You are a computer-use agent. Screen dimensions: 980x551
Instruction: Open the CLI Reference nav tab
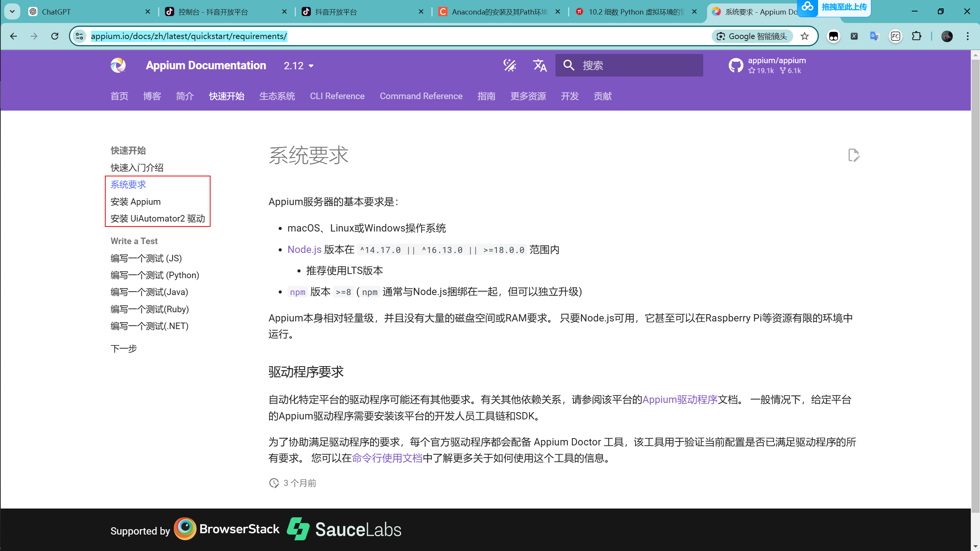pyautogui.click(x=337, y=96)
